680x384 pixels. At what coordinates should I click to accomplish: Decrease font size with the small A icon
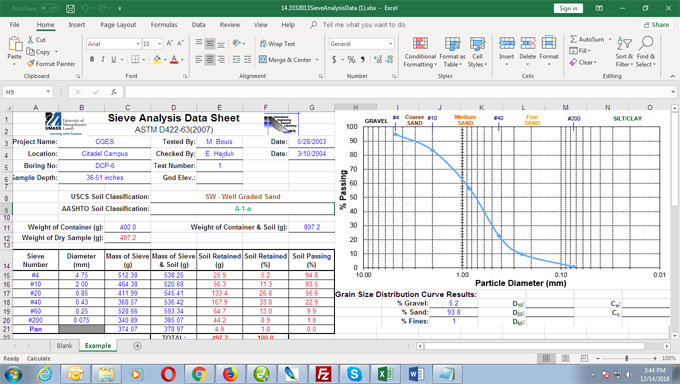180,43
